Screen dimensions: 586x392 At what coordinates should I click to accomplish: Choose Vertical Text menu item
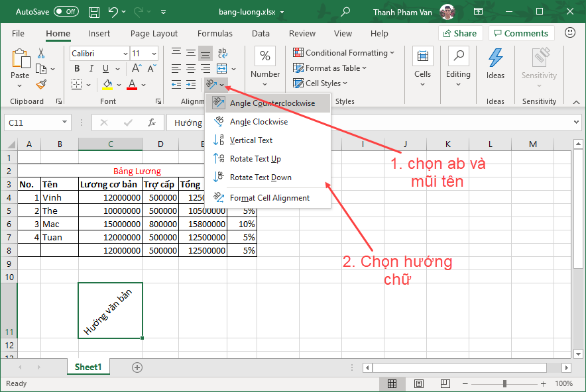[268, 140]
